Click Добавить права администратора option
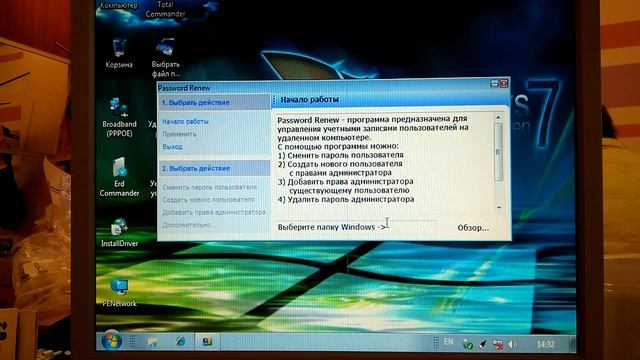640x360 pixels. [x=214, y=212]
